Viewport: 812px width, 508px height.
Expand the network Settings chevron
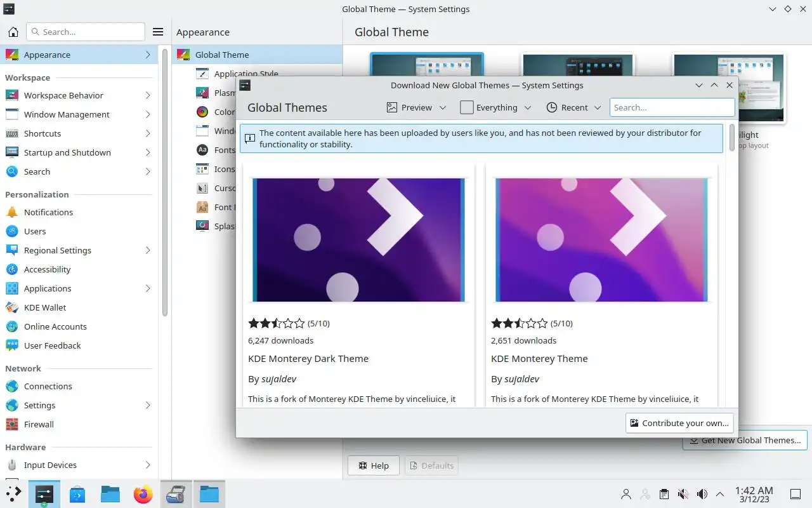tap(148, 405)
